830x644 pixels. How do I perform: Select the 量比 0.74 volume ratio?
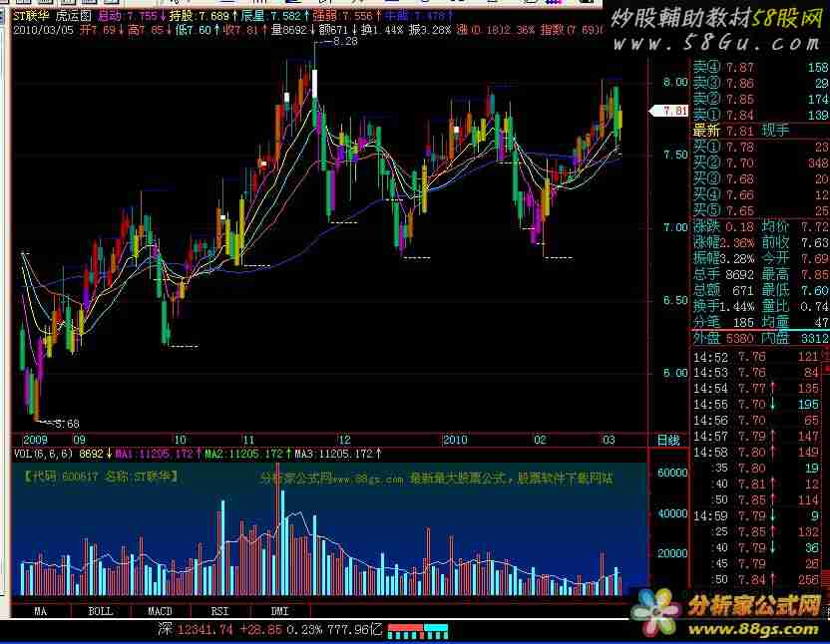click(x=795, y=306)
